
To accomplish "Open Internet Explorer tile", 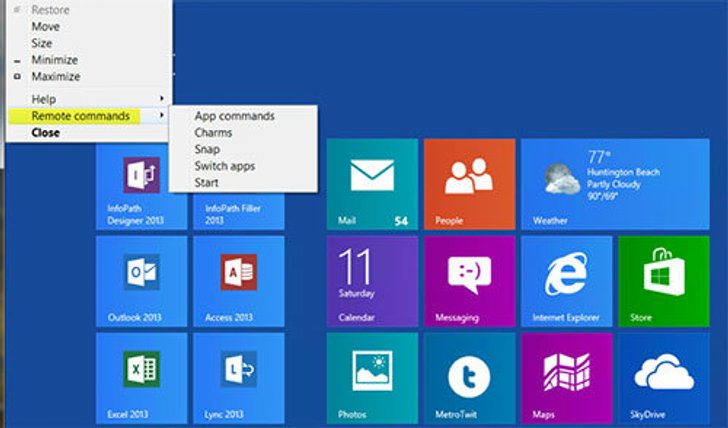I will [x=566, y=281].
